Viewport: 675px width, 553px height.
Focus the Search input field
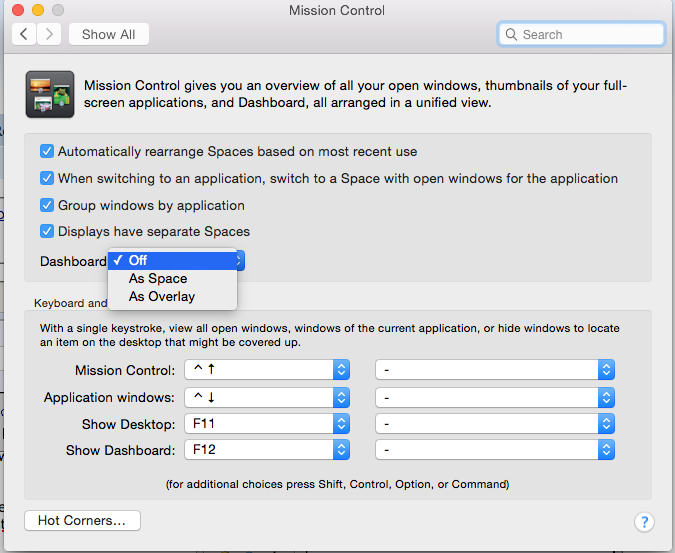581,34
